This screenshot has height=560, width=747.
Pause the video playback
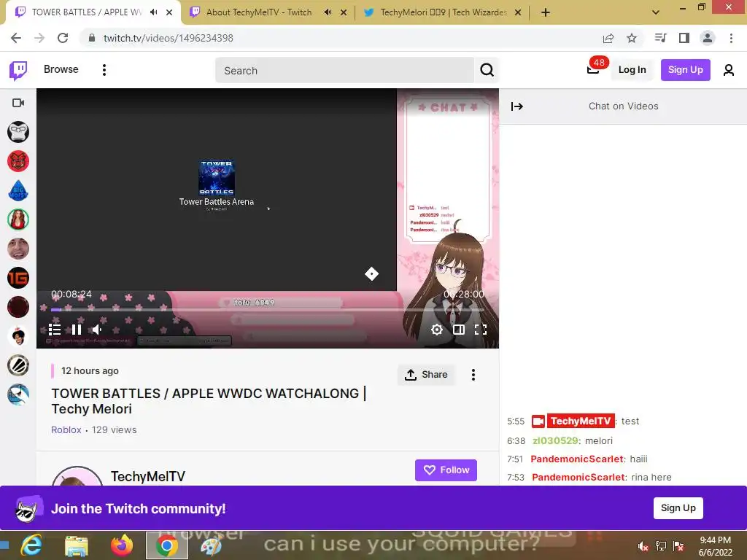pyautogui.click(x=76, y=330)
